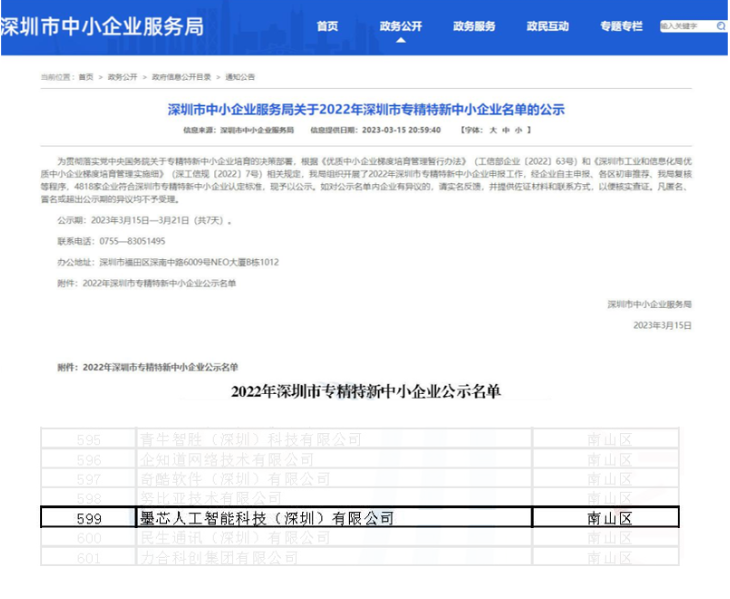
Task: Click company 墨芯人工智能科技（深圳）有限公司
Action: (267, 518)
